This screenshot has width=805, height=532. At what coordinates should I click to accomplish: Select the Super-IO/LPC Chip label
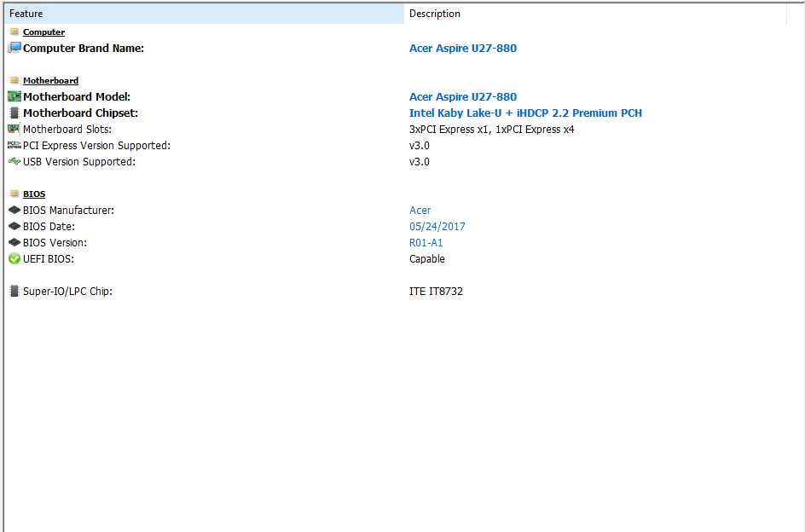click(67, 292)
